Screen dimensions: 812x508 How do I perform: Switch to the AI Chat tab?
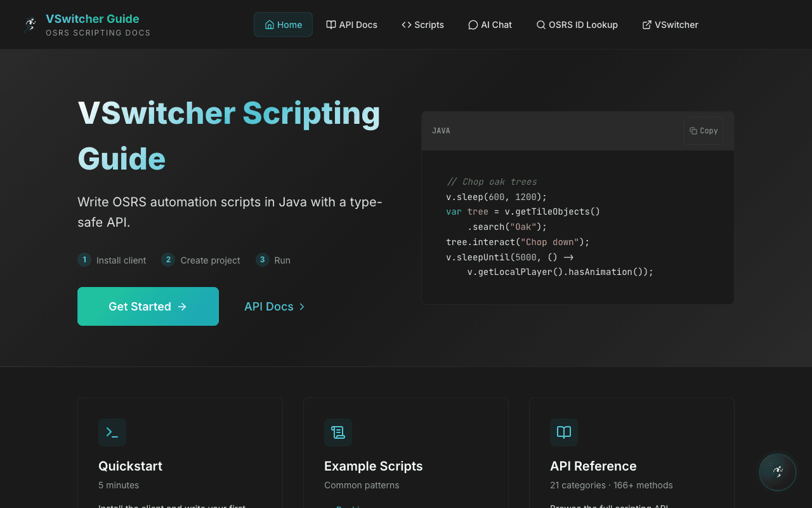[490, 25]
